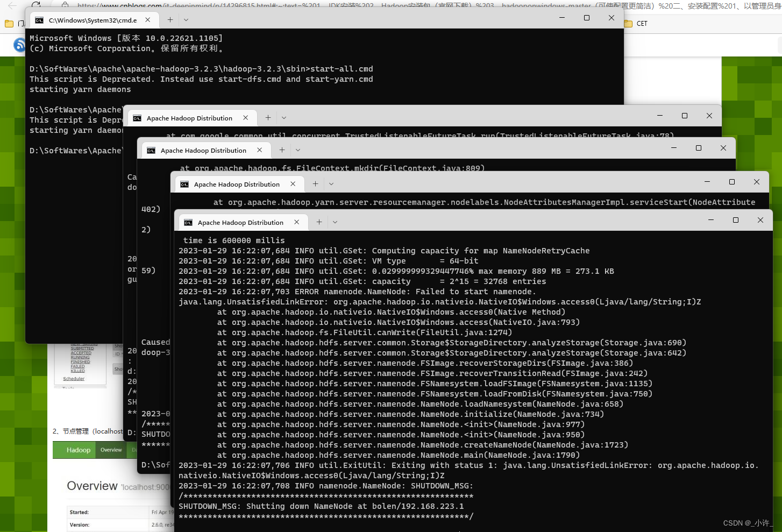Open the RUNNING applications link
The width and height of the screenshot is (782, 532).
tap(80, 357)
